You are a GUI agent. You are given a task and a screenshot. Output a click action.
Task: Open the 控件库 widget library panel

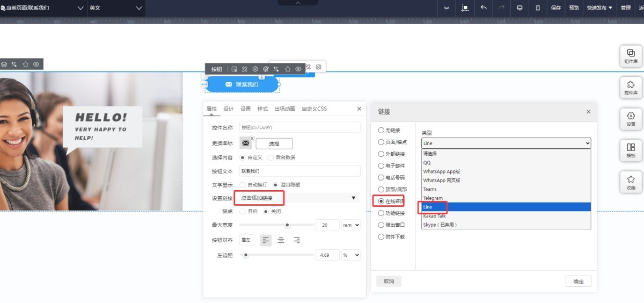631,88
